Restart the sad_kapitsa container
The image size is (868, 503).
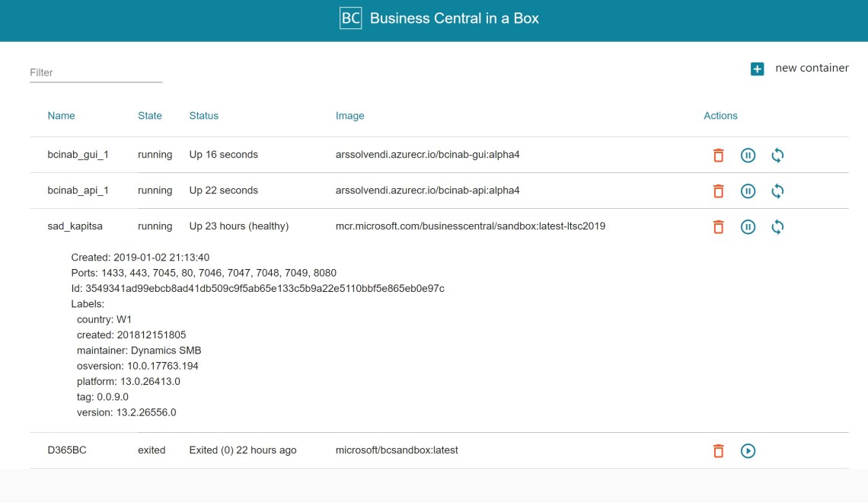[x=777, y=227]
